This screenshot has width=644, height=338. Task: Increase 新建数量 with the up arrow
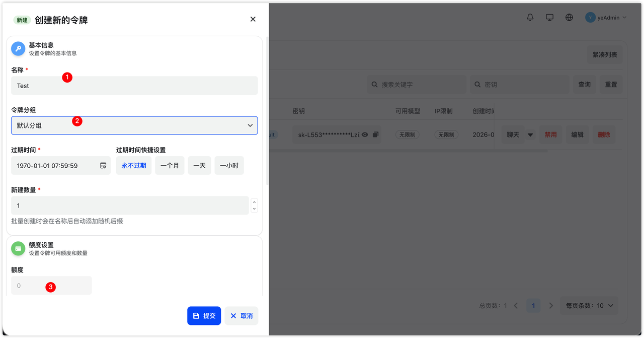tap(254, 202)
